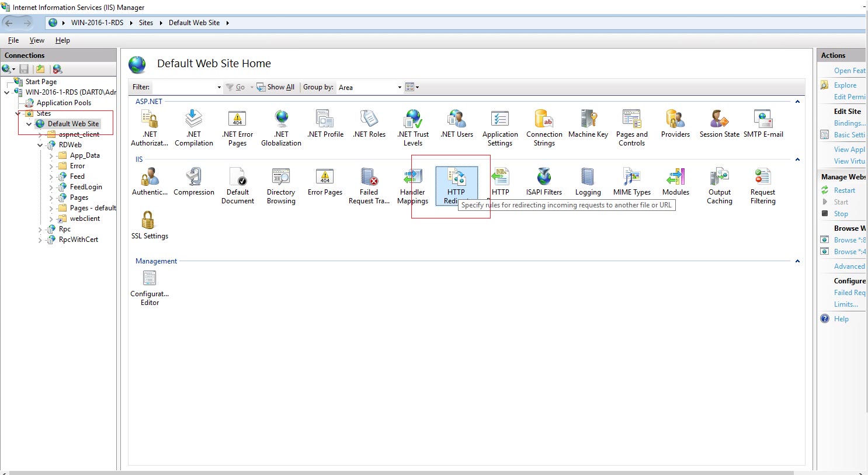868x475 pixels.
Task: Click the Explore action link
Action: point(845,85)
